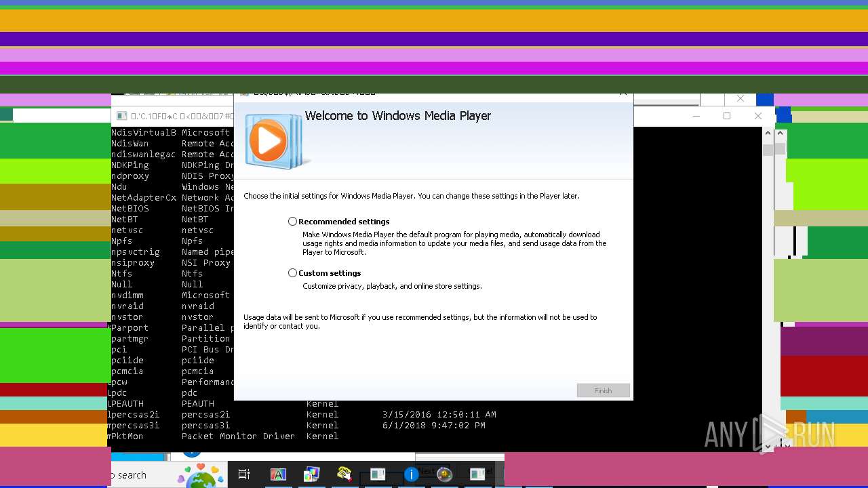Click the 'Performanc' display name
The width and height of the screenshot is (868, 488).
(208, 382)
